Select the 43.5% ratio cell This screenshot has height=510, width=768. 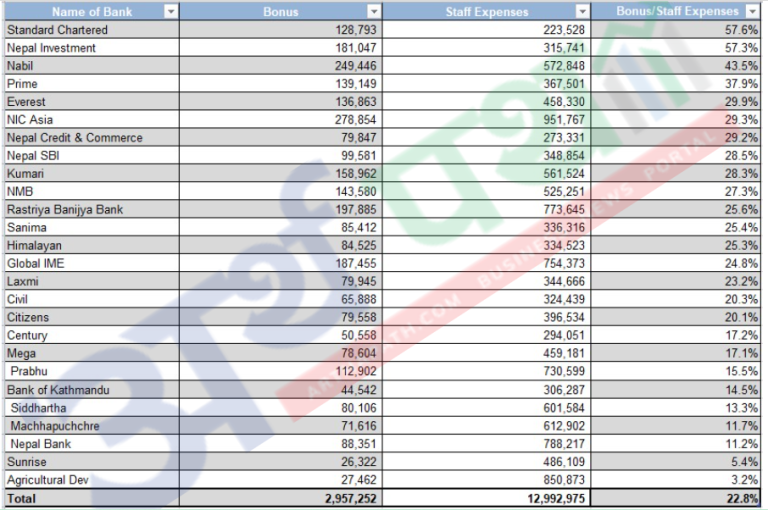click(x=676, y=66)
